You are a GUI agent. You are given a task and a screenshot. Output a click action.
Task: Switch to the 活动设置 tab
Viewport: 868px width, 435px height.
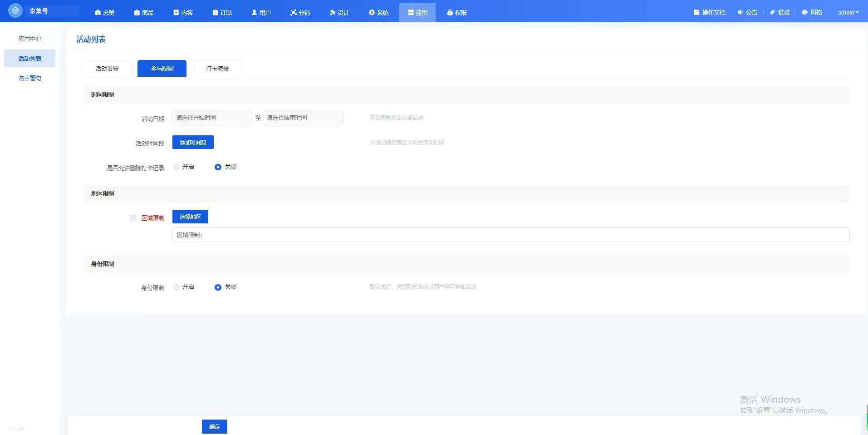(107, 69)
